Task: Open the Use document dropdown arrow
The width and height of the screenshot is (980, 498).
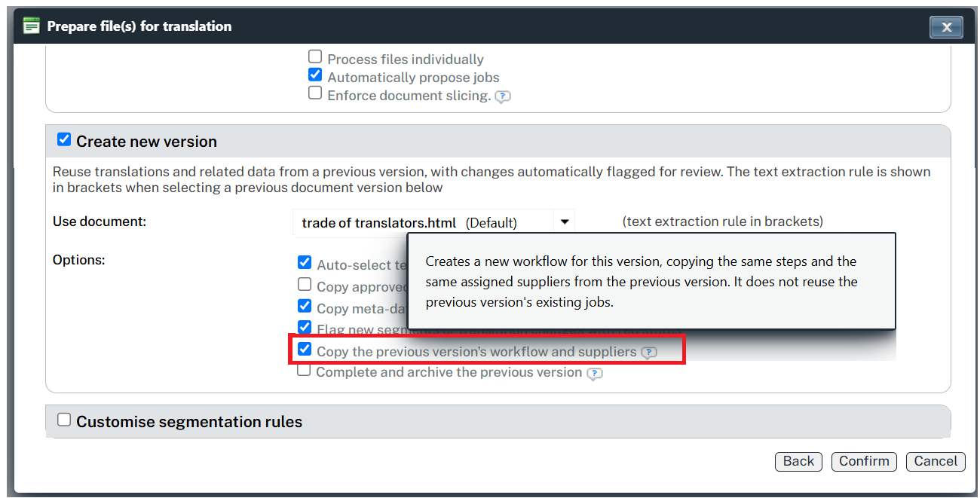Action: 564,222
